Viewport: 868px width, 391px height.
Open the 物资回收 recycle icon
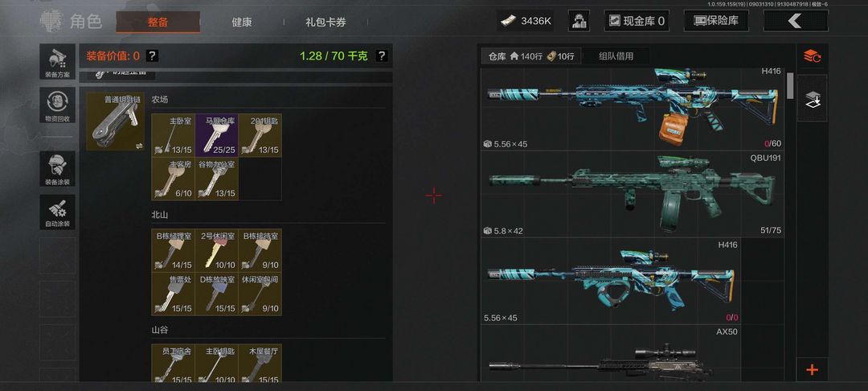pyautogui.click(x=58, y=105)
